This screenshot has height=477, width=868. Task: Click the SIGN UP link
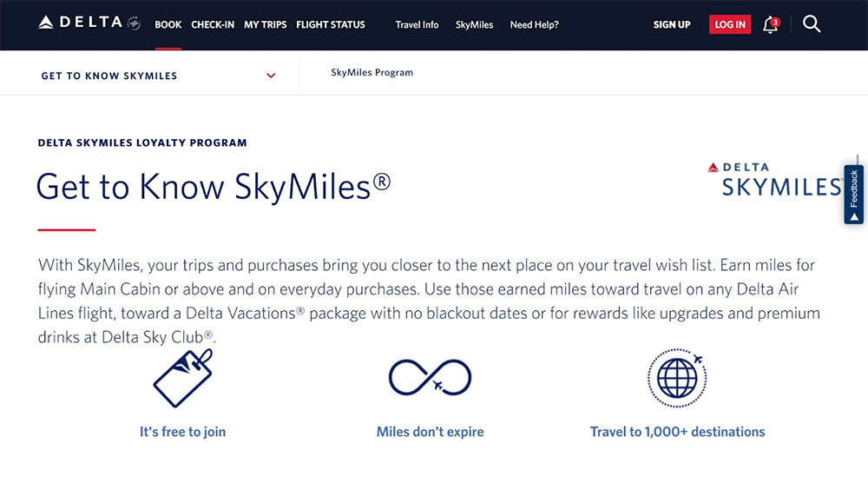[672, 24]
